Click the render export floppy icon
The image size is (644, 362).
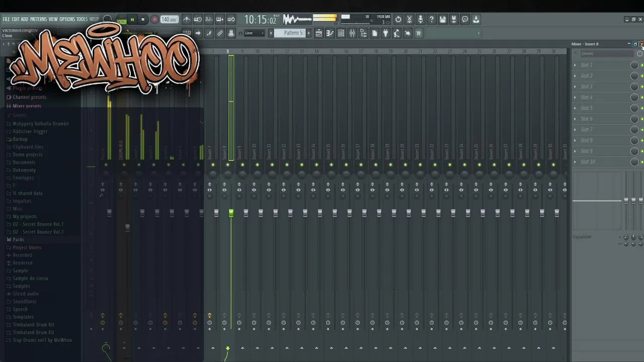[454, 20]
